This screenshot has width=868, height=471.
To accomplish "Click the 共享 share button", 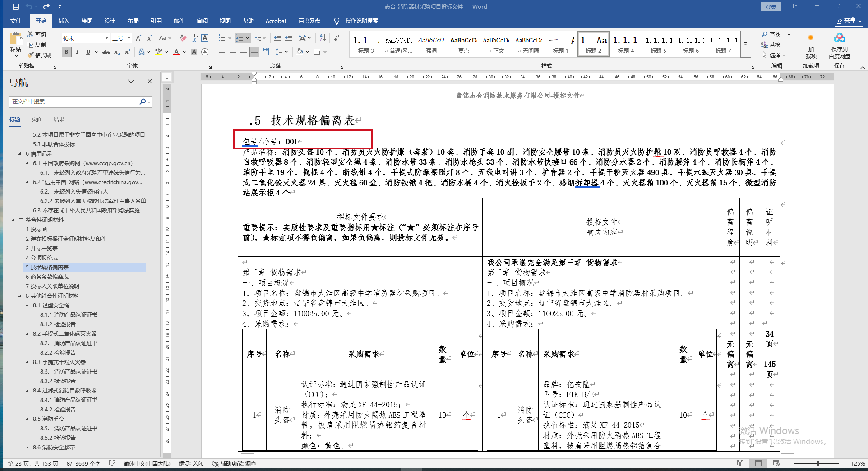I will tap(849, 21).
